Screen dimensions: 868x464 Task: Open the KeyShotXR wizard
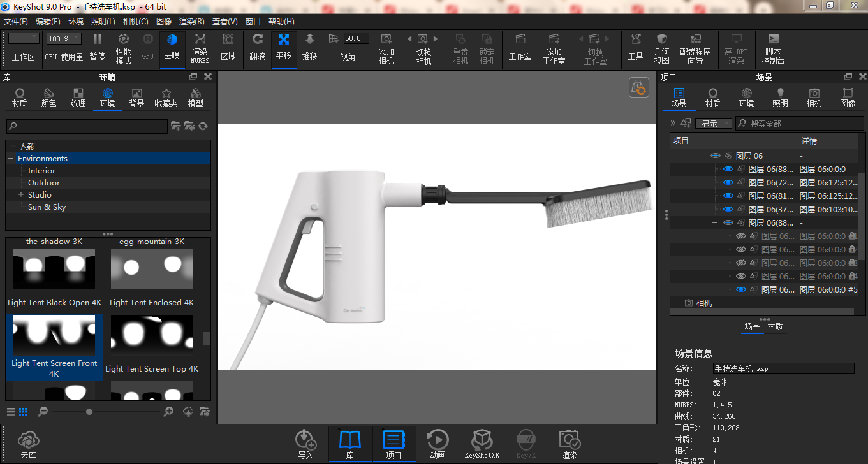tap(482, 444)
